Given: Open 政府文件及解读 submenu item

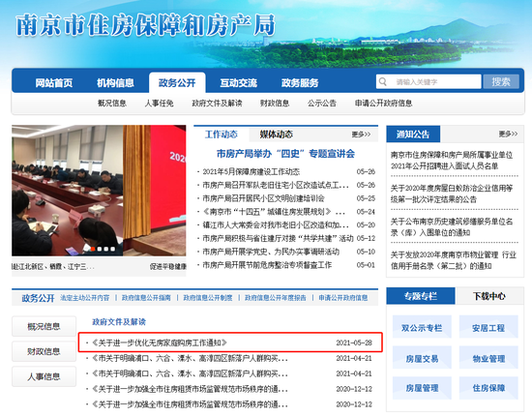Looking at the screenshot, I should pos(217,104).
